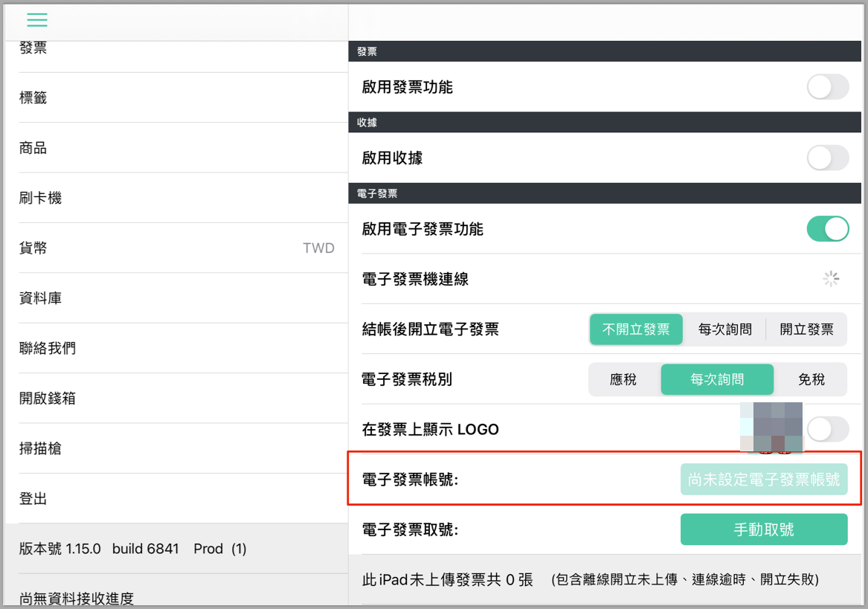Select 免稅 tax type option

(x=811, y=380)
